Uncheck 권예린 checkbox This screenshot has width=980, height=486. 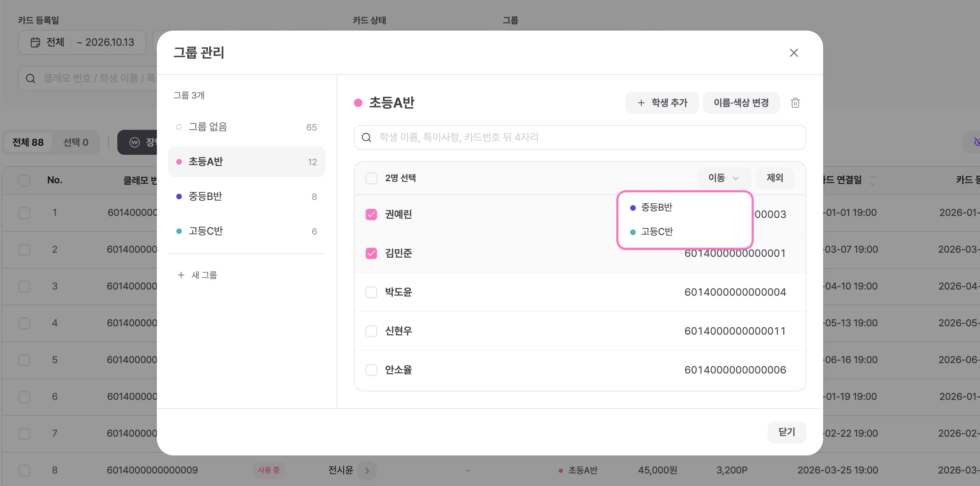tap(371, 214)
